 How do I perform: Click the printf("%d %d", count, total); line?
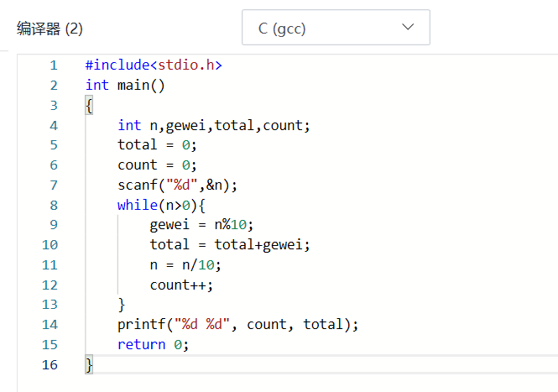238,325
